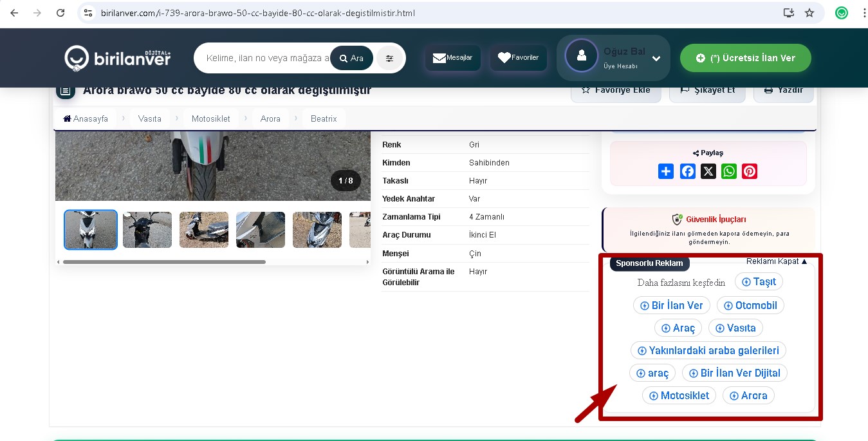This screenshot has height=441, width=868.
Task: Share on X (Twitter) icon
Action: point(708,171)
